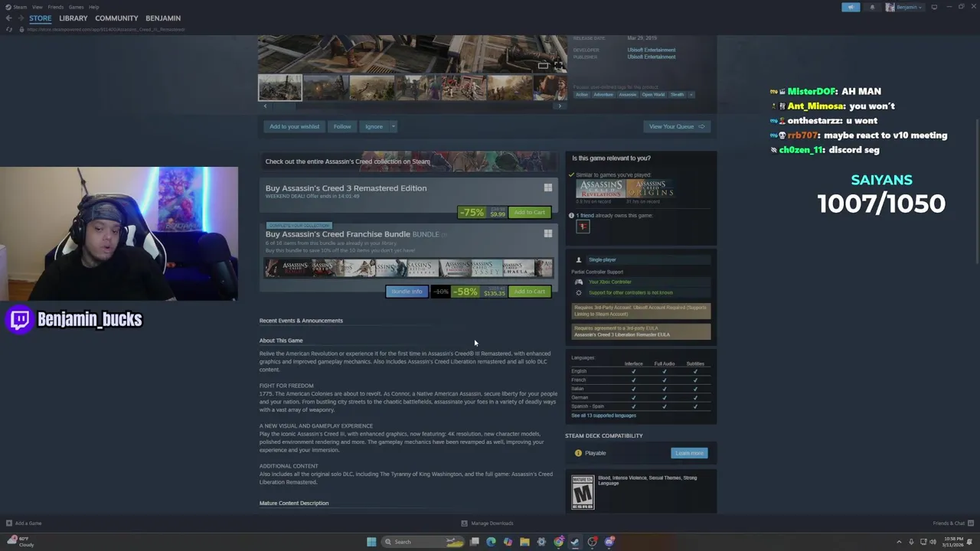
Task: Open the Friends menu
Action: point(55,7)
